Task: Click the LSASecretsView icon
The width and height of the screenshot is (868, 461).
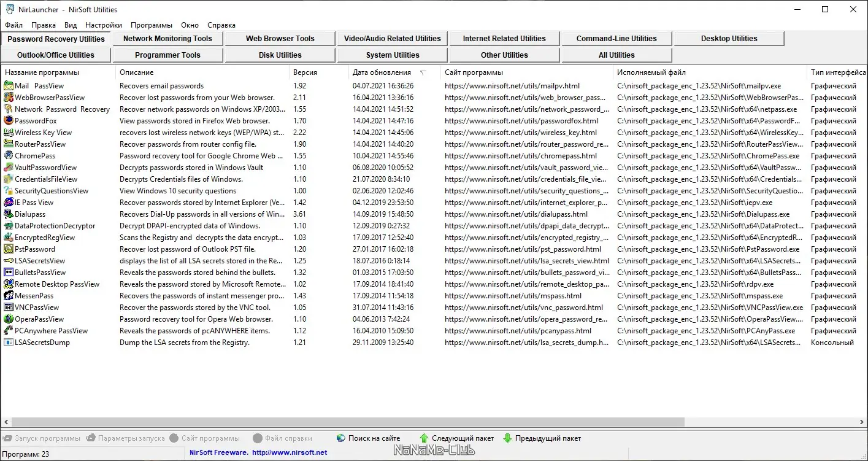Action: pos(9,261)
